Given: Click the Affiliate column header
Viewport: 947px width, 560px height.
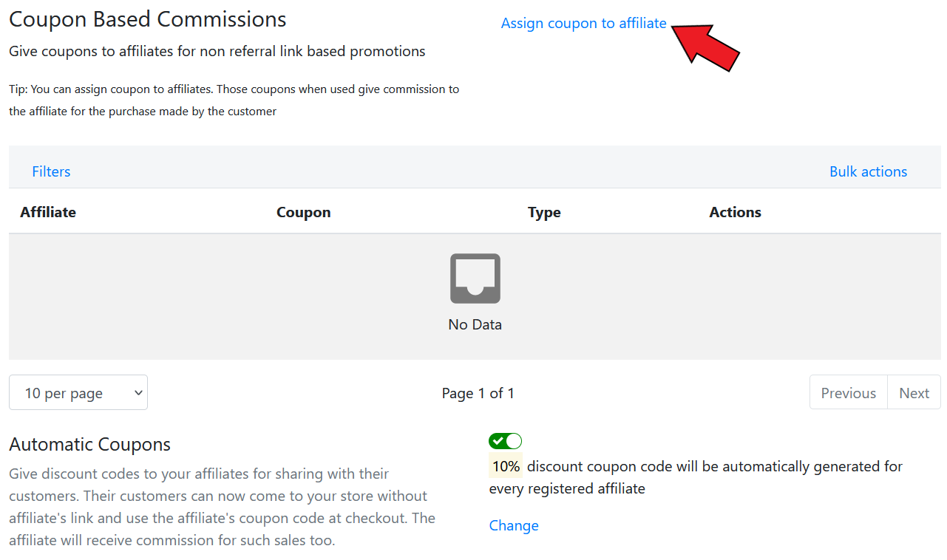Looking at the screenshot, I should click(x=48, y=212).
